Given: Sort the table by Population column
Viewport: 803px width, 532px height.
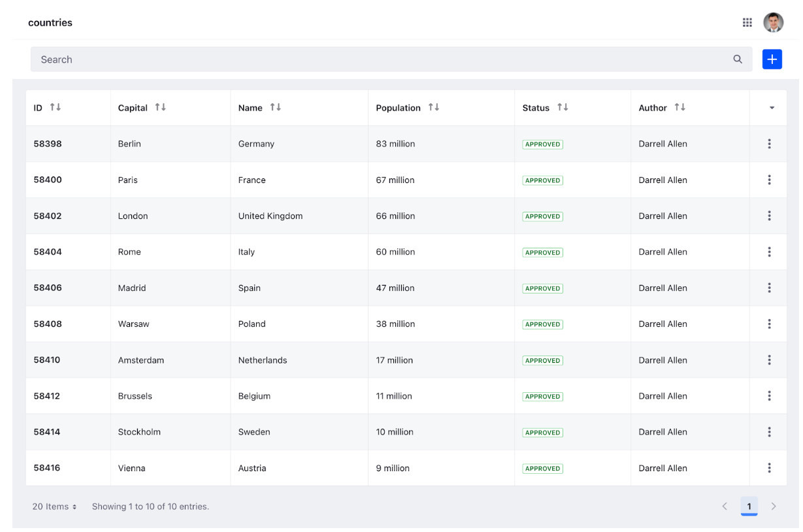Looking at the screenshot, I should click(x=433, y=107).
